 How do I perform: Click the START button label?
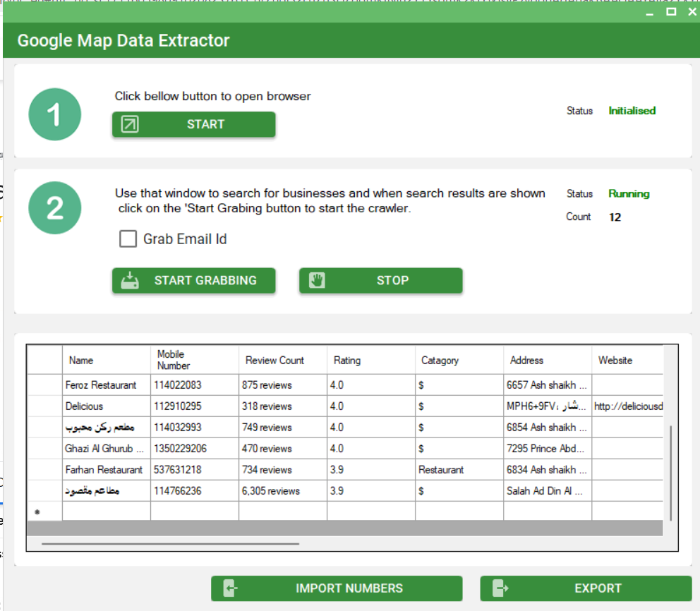click(x=205, y=124)
